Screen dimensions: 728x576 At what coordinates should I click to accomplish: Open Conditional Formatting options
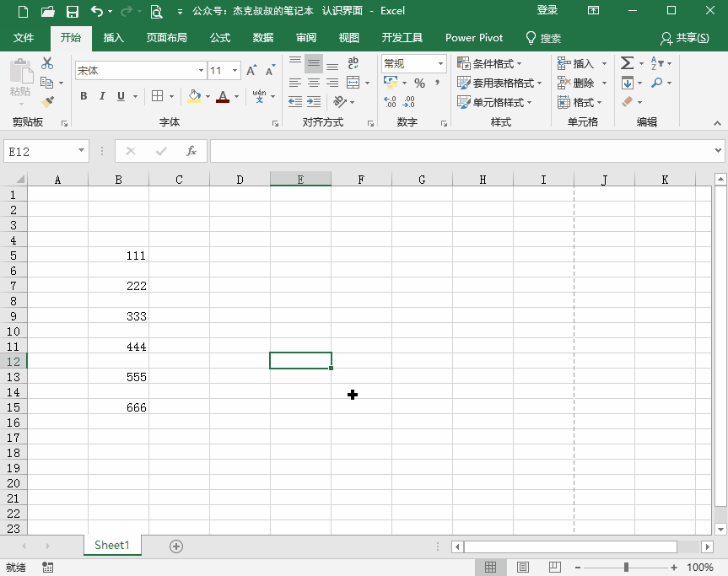coord(491,62)
